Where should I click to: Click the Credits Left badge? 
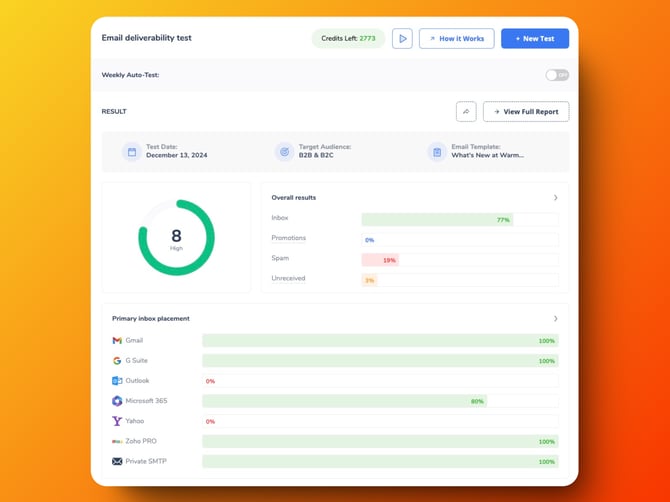(x=348, y=38)
